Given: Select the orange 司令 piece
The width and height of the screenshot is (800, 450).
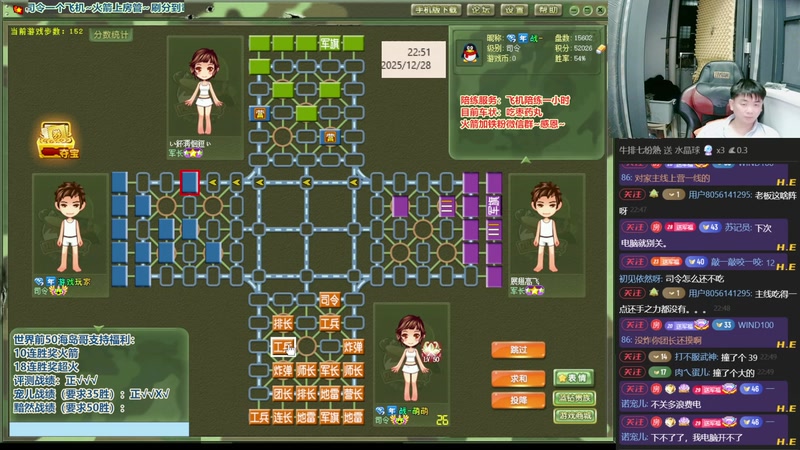Looking at the screenshot, I should tap(330, 300).
